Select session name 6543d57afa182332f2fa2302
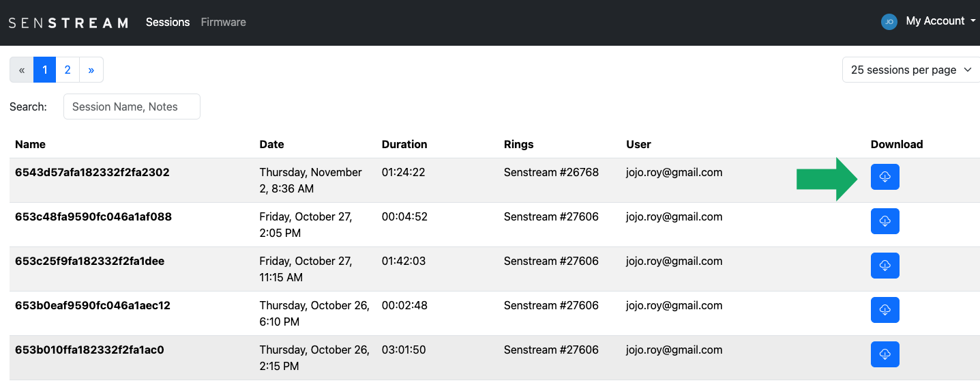The width and height of the screenshot is (980, 383). point(92,173)
